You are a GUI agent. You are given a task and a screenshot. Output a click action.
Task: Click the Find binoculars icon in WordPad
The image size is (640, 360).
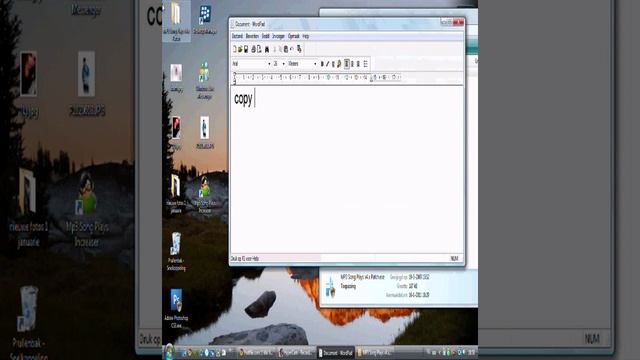[x=267, y=49]
